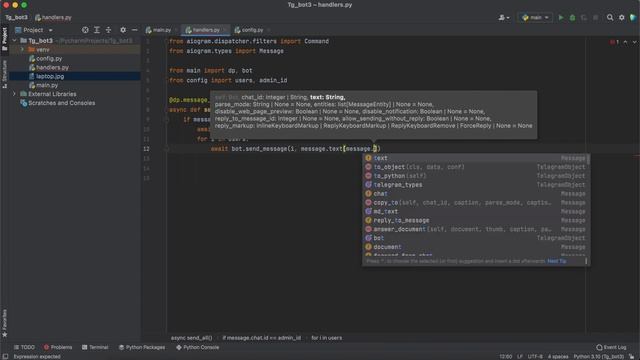Viewport: 640px width, 360px height.
Task: Click 'async send_all()' editor breadcrumb
Action: coord(191,338)
